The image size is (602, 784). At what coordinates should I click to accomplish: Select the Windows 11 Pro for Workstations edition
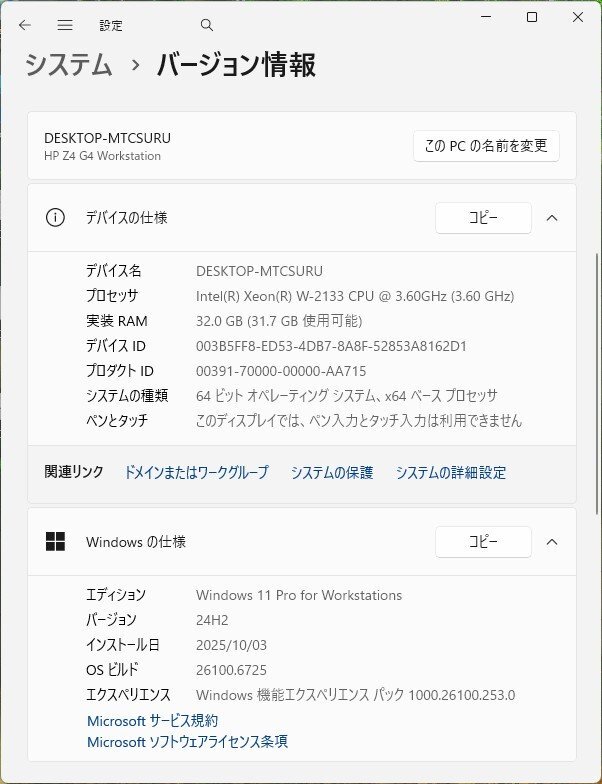299,595
